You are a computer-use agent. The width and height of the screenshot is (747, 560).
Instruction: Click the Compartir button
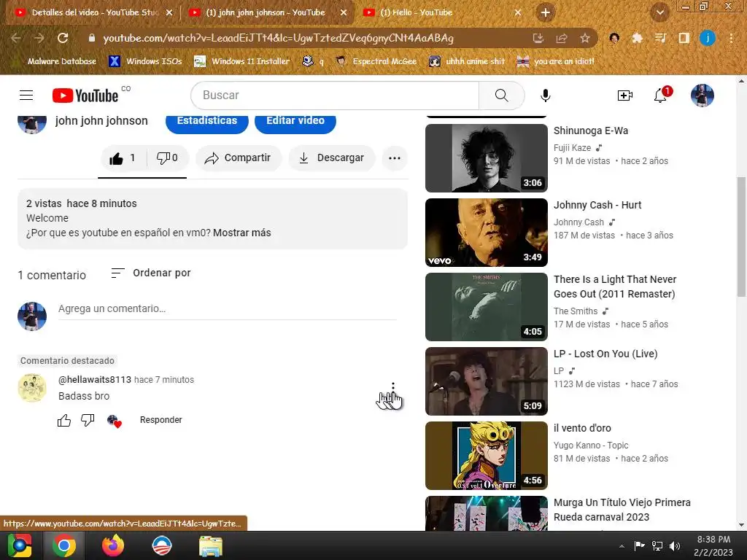(238, 158)
